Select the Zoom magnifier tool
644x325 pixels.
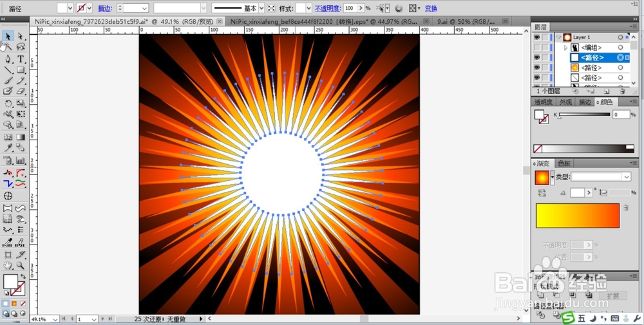coord(21,266)
